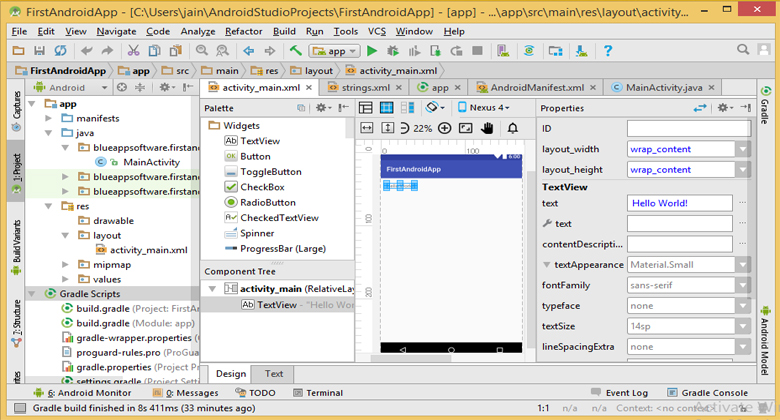Open the Event Log panel

(x=619, y=393)
